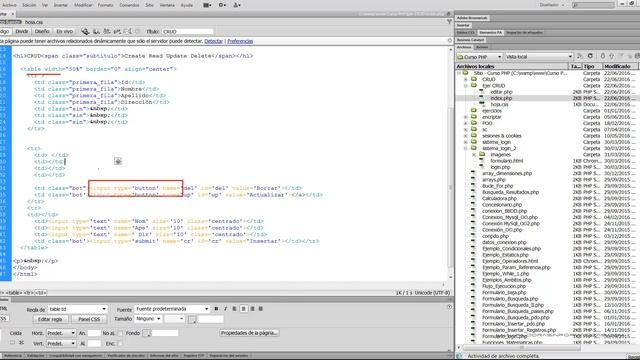Open the Archivo menu
This screenshot has width=640, height=360.
point(9,5)
